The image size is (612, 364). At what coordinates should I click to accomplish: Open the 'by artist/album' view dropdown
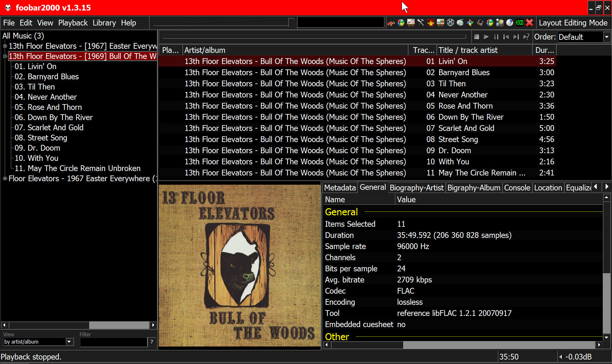point(69,342)
